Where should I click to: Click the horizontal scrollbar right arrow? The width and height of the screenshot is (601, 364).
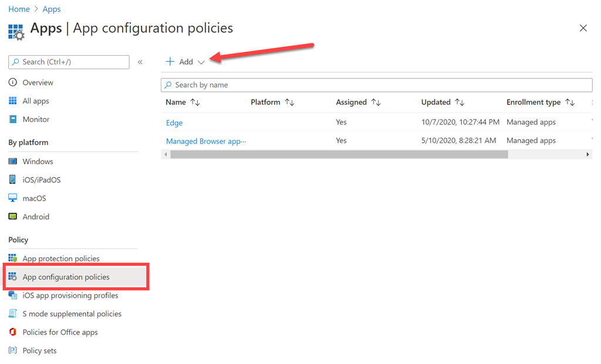[588, 155]
